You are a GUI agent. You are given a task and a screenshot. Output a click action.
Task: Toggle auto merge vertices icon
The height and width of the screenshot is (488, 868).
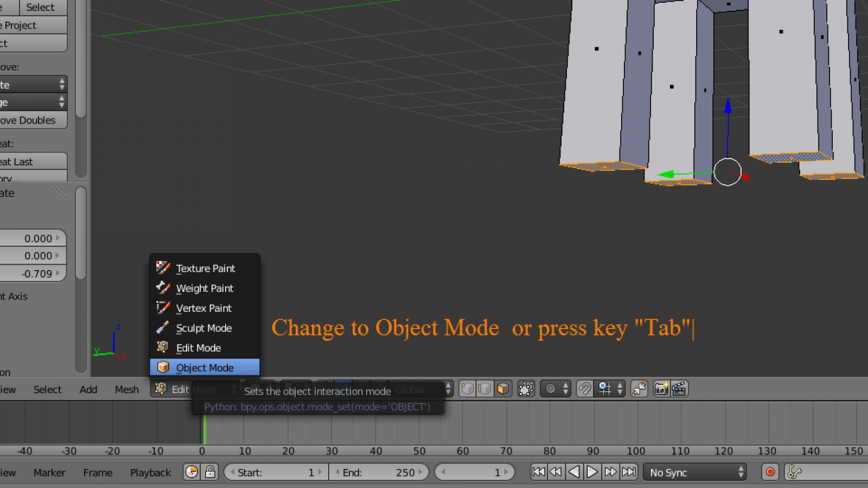(x=640, y=389)
